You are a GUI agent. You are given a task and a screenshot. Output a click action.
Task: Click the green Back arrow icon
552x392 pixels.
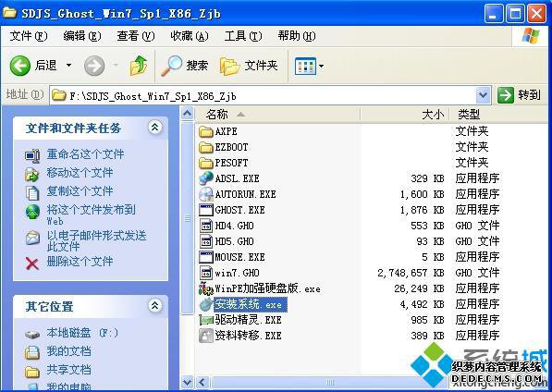(20, 66)
